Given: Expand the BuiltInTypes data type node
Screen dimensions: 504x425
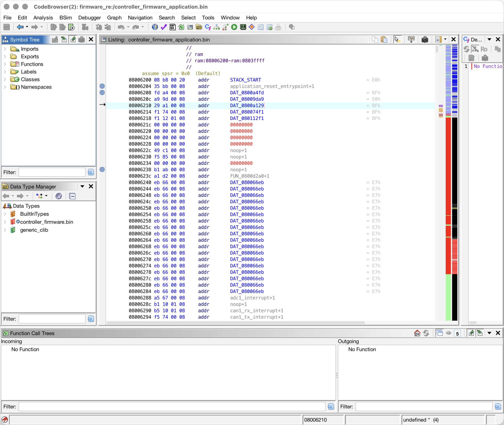Looking at the screenshot, I should tap(5, 214).
